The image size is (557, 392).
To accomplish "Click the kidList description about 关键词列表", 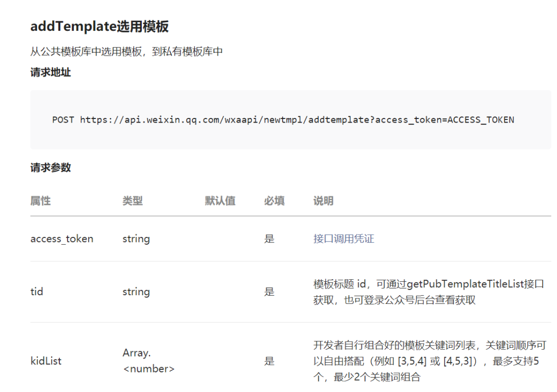I will tap(430, 361).
